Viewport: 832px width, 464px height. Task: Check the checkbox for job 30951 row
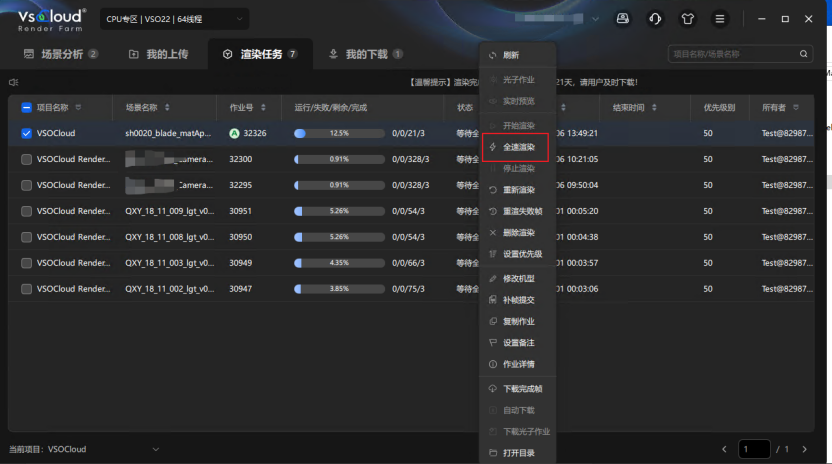[27, 211]
